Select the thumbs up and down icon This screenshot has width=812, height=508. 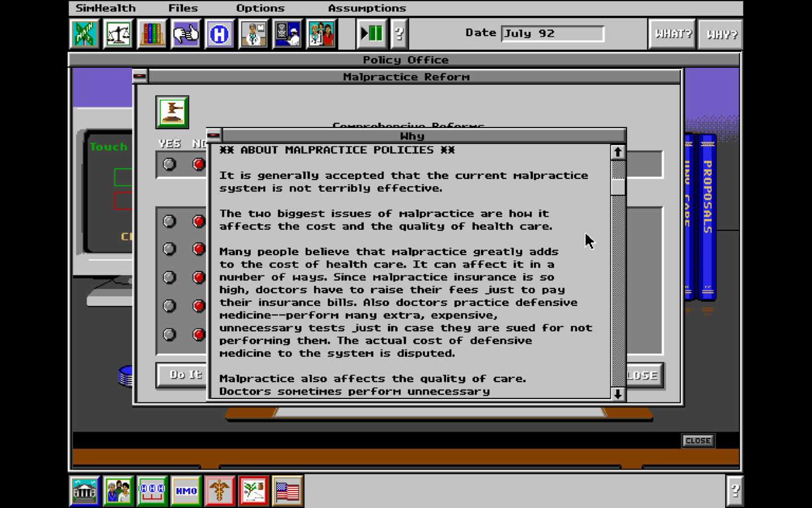tap(186, 34)
